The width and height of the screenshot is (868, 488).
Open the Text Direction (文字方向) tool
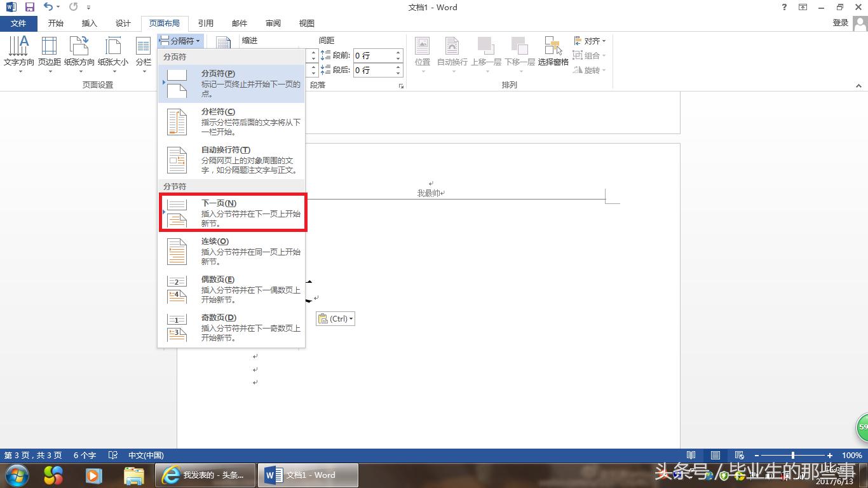click(19, 55)
